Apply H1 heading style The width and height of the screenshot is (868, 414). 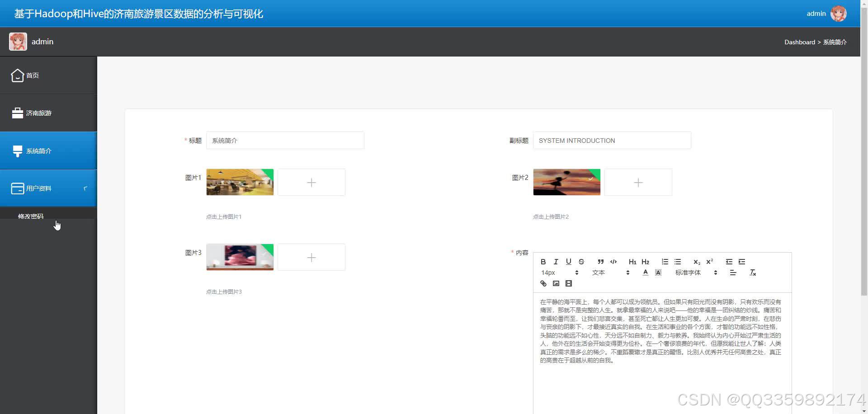[632, 262]
